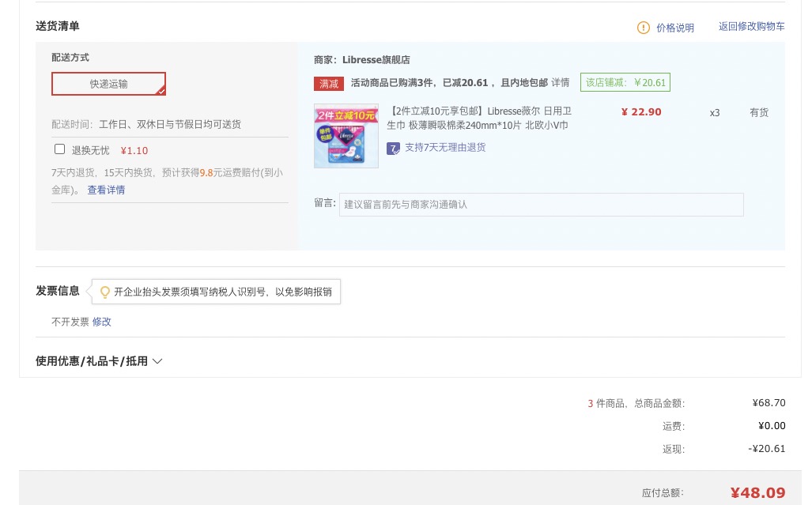
Task: Click the 配送时间 delivery time text
Action: 146,124
